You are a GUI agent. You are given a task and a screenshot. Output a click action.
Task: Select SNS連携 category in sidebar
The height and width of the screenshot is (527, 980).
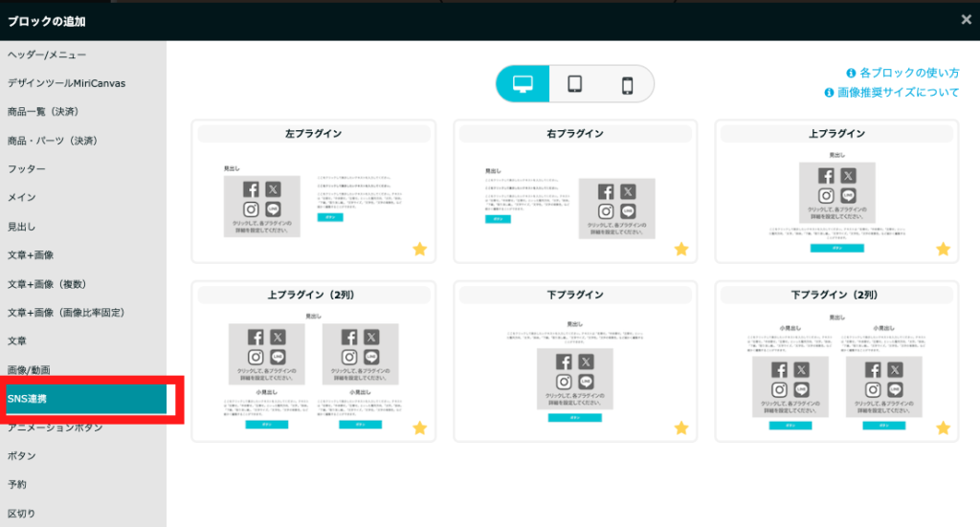(x=86, y=399)
